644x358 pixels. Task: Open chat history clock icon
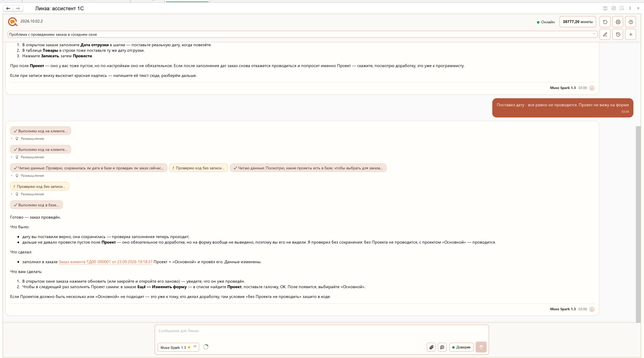pyautogui.click(x=618, y=35)
